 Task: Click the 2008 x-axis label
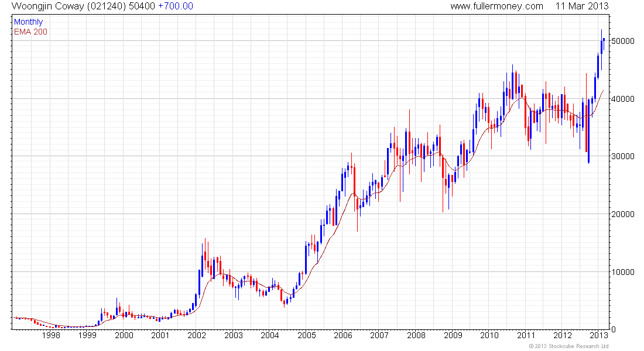(x=416, y=335)
